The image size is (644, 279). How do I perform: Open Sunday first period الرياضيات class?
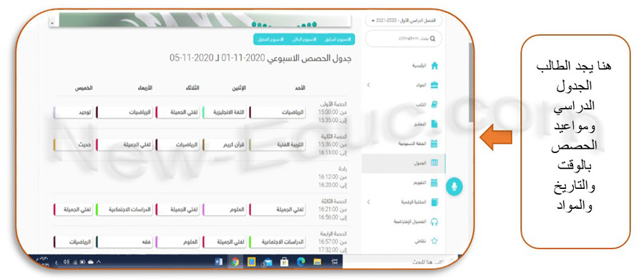277,112
